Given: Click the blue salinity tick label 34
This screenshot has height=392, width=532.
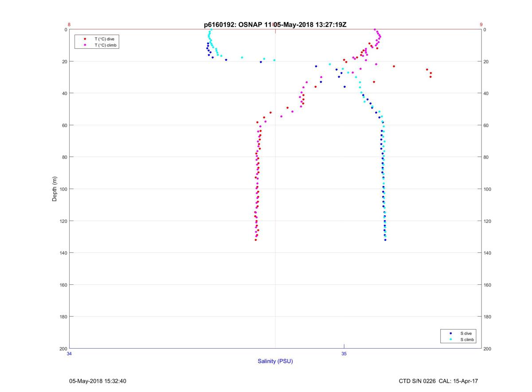Looking at the screenshot, I should pyautogui.click(x=69, y=353).
